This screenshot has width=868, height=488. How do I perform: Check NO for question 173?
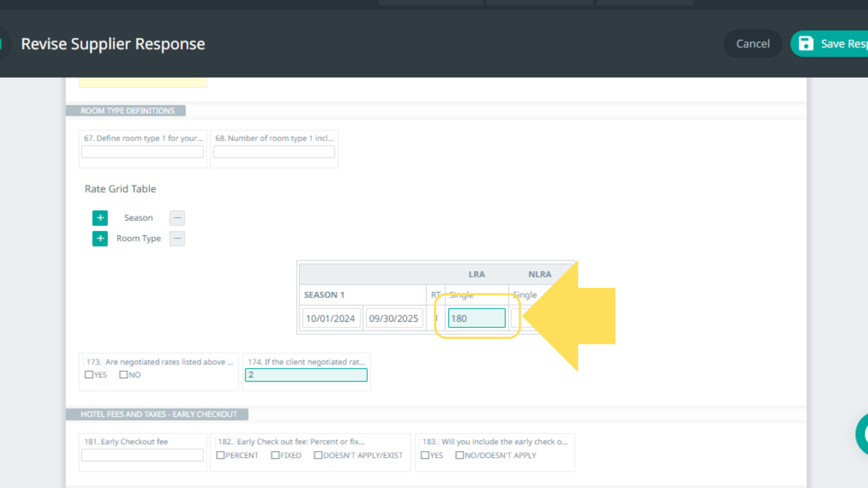coord(123,375)
